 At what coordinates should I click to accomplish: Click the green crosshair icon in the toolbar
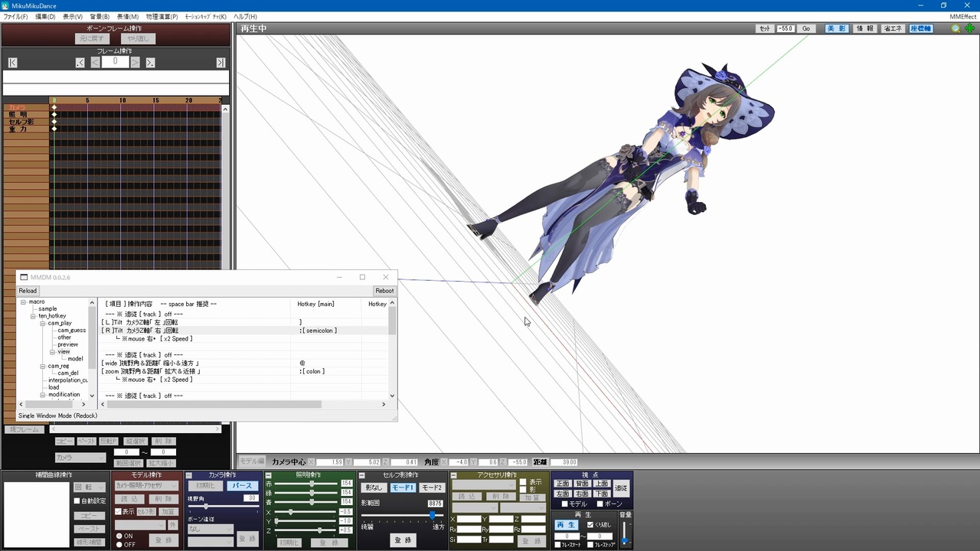click(970, 28)
